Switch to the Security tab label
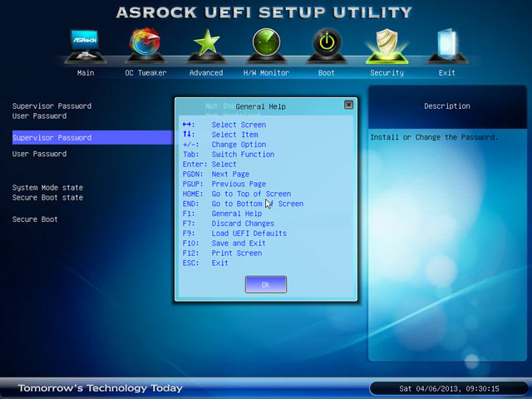532x399 pixels. pos(387,72)
